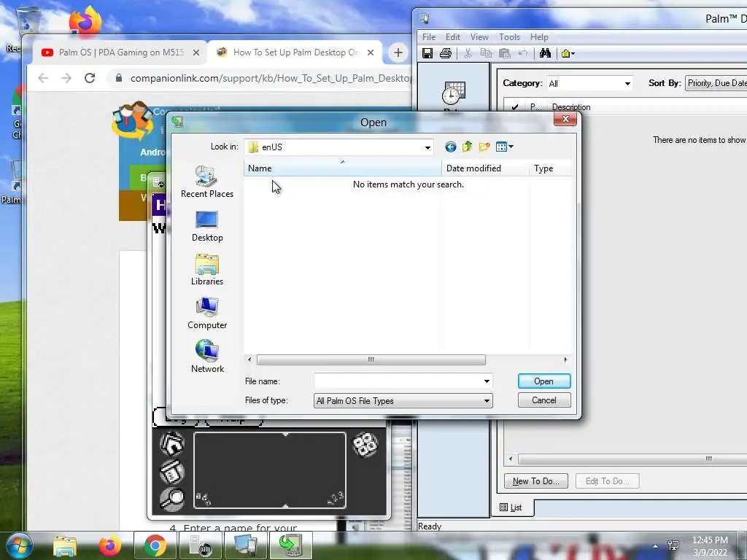Open the Tools menu in Palm Desktop
This screenshot has height=560, width=747.
tap(509, 36)
